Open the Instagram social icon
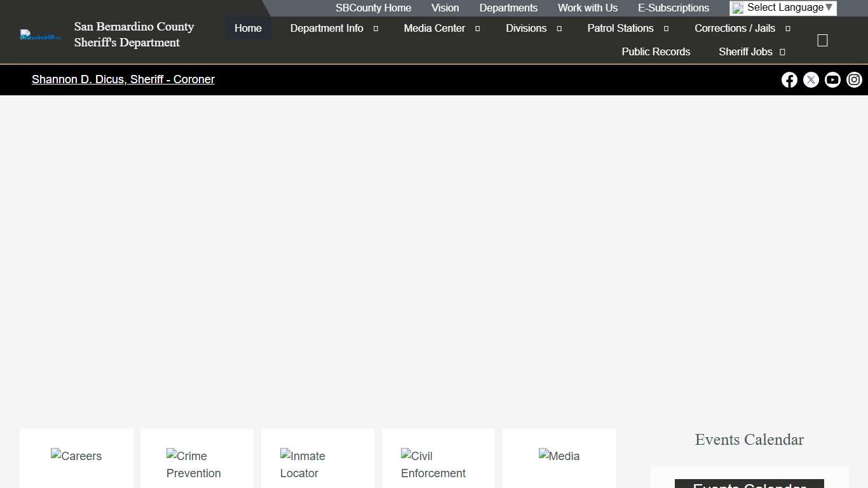 pyautogui.click(x=854, y=79)
